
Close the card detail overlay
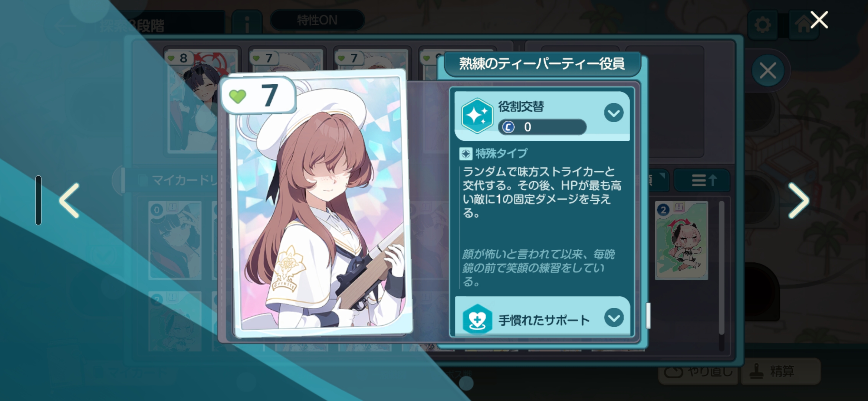point(819,20)
